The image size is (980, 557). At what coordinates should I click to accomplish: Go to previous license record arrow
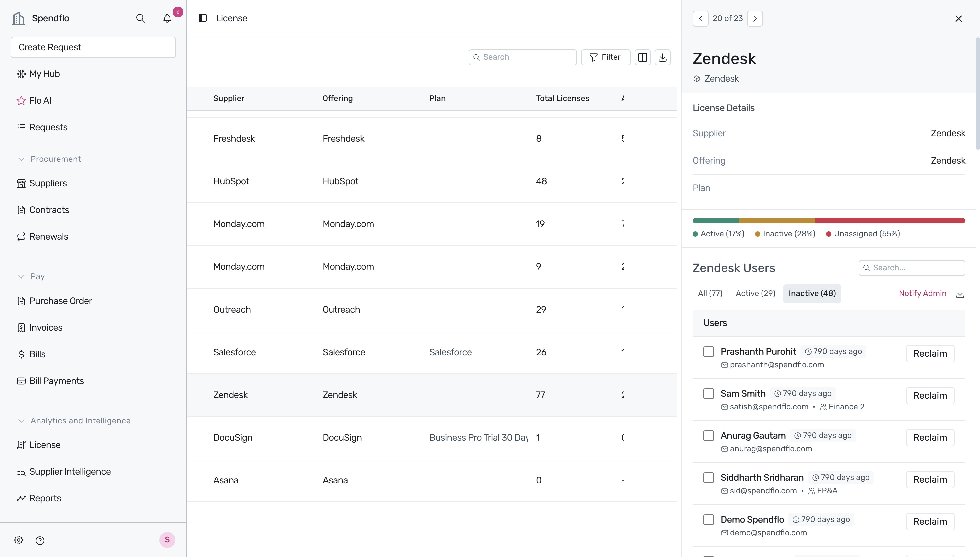point(700,18)
